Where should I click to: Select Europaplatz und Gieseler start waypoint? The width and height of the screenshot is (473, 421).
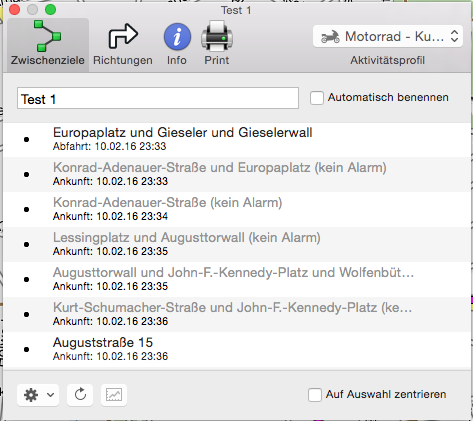[x=237, y=139]
